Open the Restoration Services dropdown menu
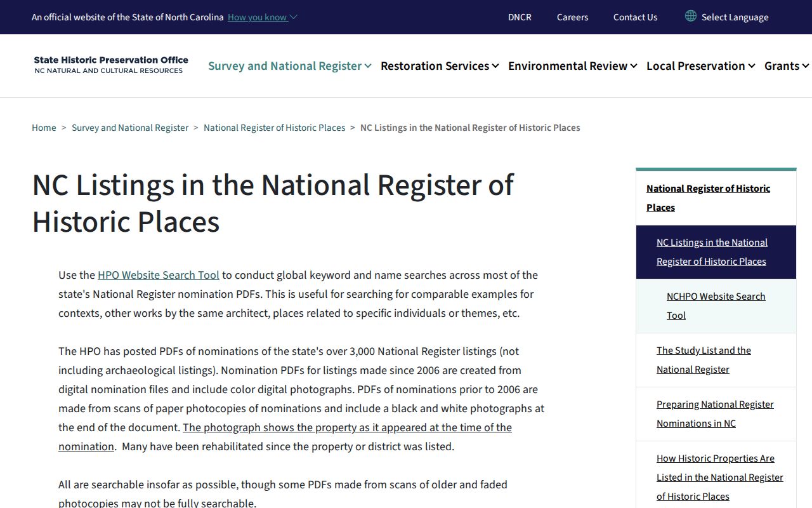 [440, 66]
